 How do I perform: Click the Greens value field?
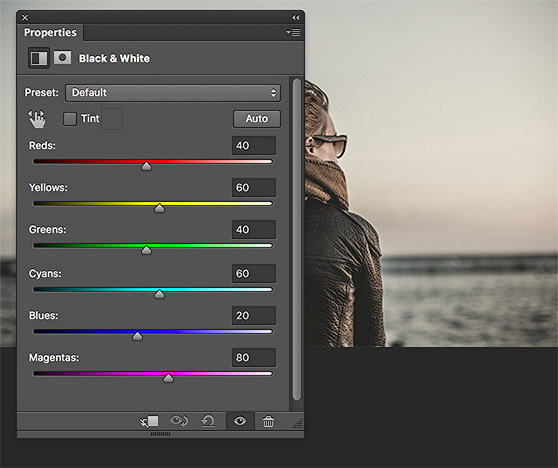coord(254,230)
